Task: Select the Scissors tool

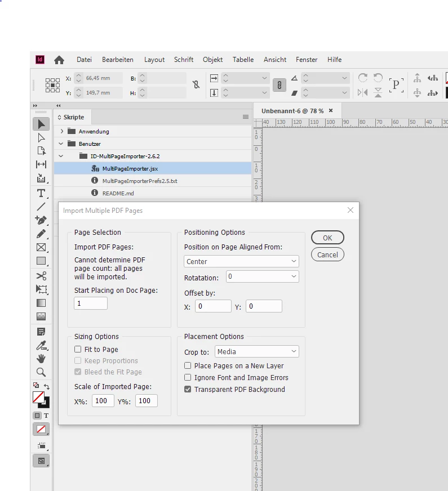Action: pyautogui.click(x=41, y=276)
